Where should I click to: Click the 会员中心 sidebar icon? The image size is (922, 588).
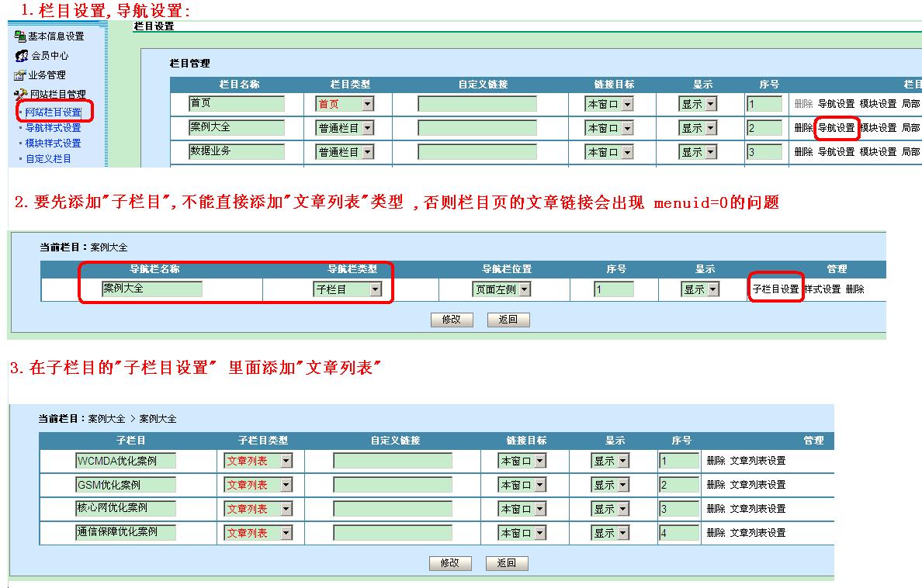[x=22, y=56]
